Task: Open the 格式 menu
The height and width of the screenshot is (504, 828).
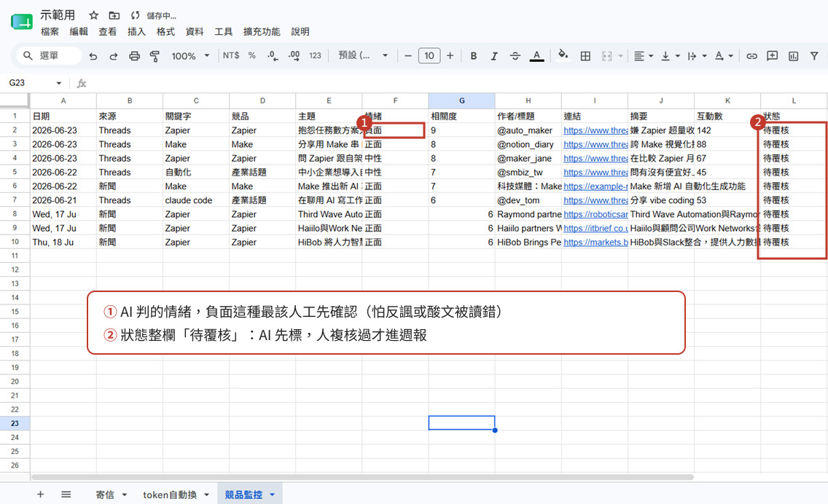Action: 165,31
